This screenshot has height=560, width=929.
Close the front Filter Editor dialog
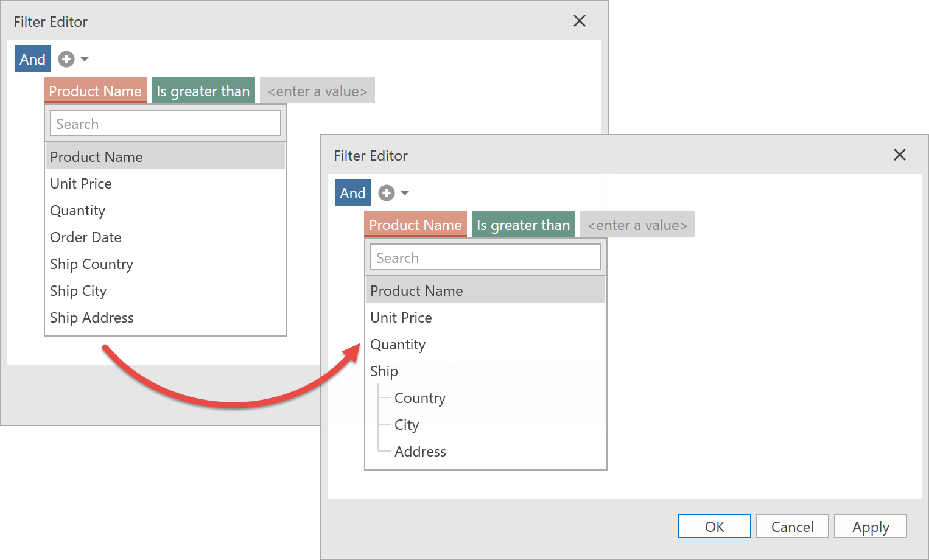click(x=899, y=155)
